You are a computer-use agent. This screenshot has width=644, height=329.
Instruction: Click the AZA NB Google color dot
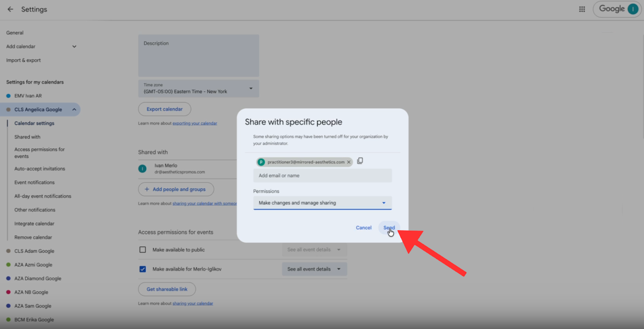[x=8, y=292]
